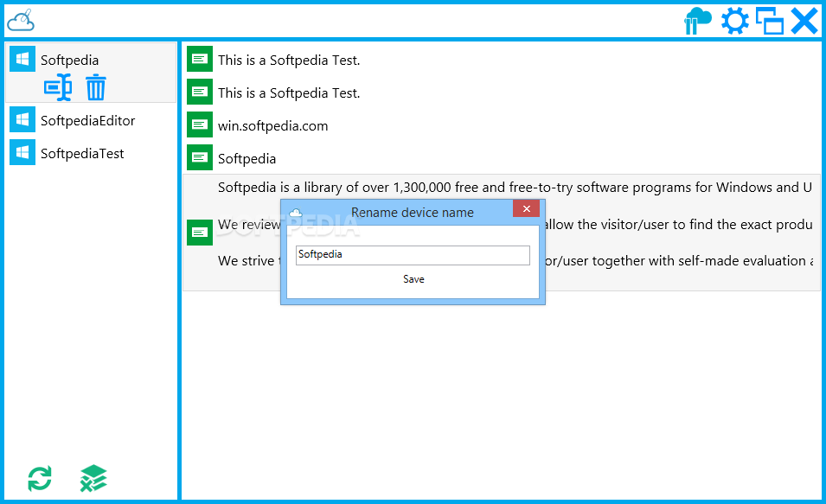Click the clear all clips stack icon

click(93, 478)
